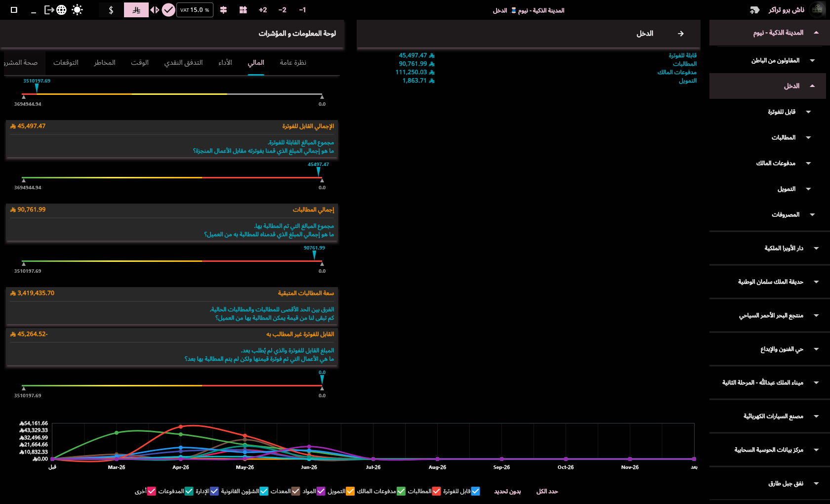
Task: Click the logout icon in top toolbar
Action: [x=49, y=10]
